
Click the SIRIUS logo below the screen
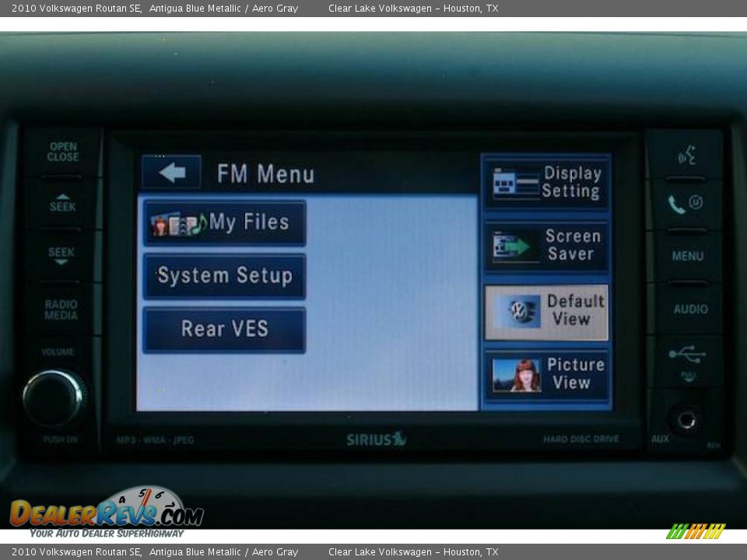pos(376,439)
